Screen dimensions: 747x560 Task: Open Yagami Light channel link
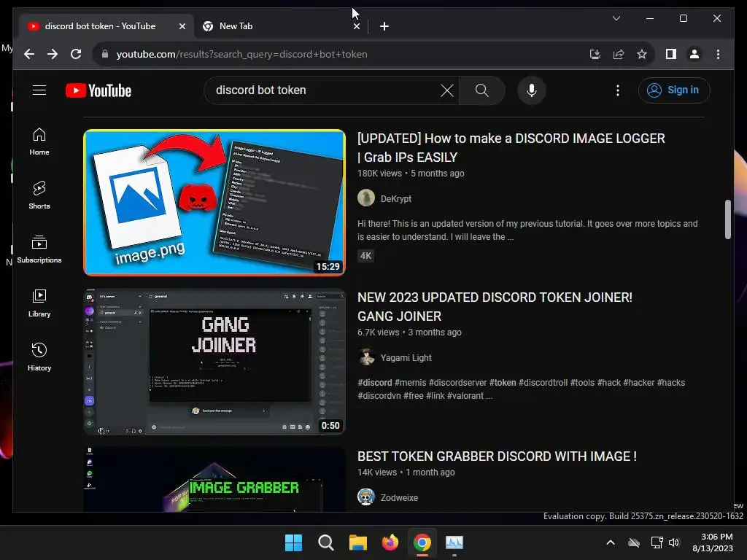click(x=406, y=357)
